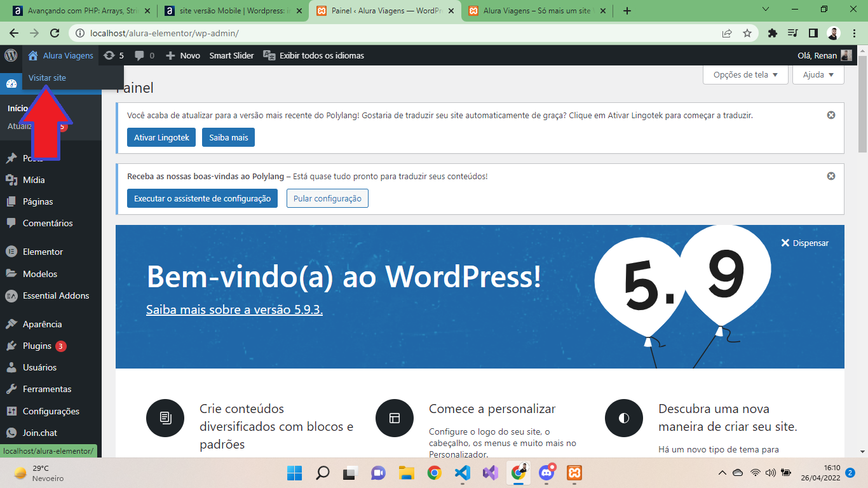The height and width of the screenshot is (488, 868).
Task: Click the Plugins plug icon in sidebar
Action: point(11,346)
